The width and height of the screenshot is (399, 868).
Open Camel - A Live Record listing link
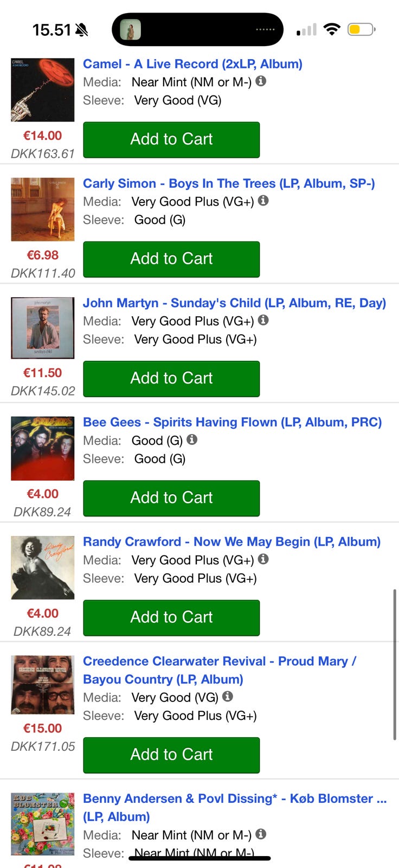pos(192,64)
